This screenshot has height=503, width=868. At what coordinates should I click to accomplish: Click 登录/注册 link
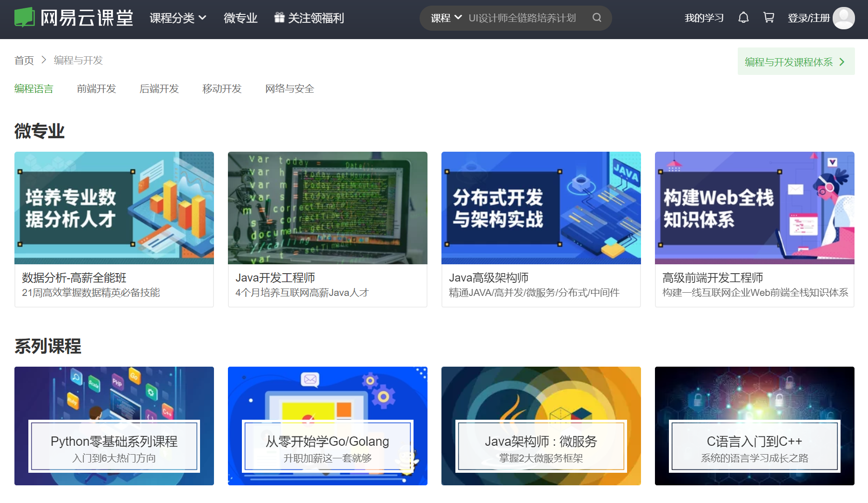point(808,18)
